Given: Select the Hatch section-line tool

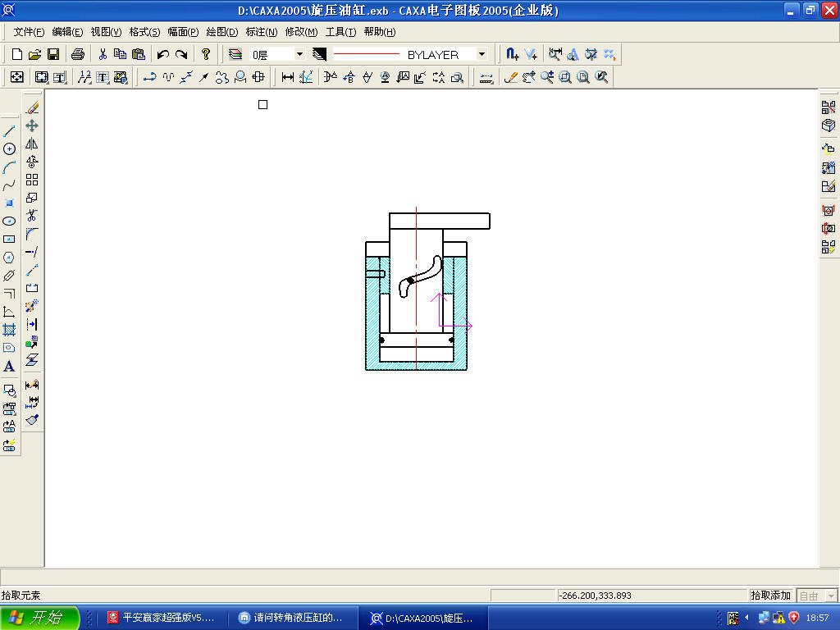Looking at the screenshot, I should 9,330.
